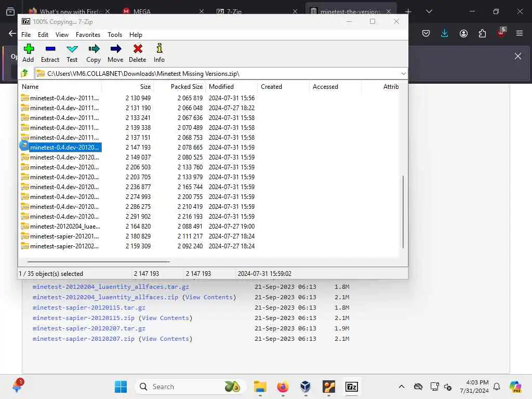Switch to What's new with Firefox tab

(70, 11)
